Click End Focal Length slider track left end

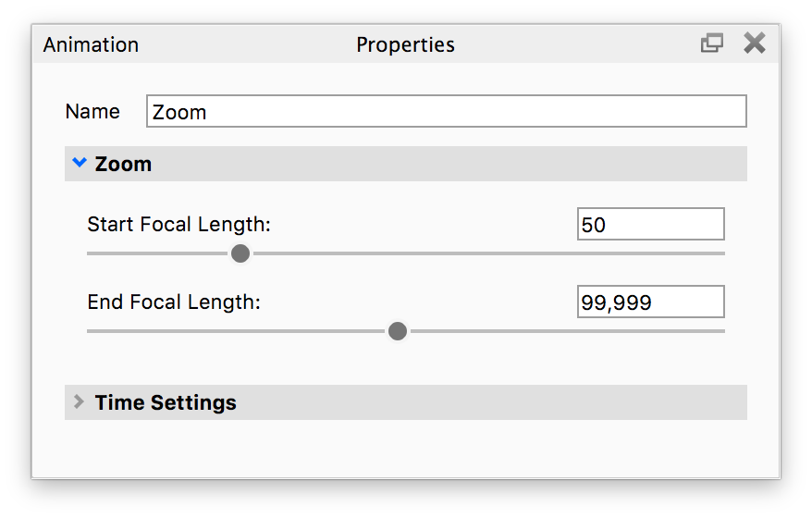click(92, 331)
